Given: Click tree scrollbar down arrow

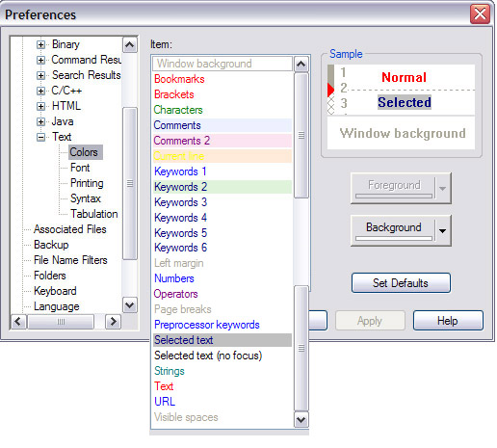Looking at the screenshot, I should coord(130,304).
